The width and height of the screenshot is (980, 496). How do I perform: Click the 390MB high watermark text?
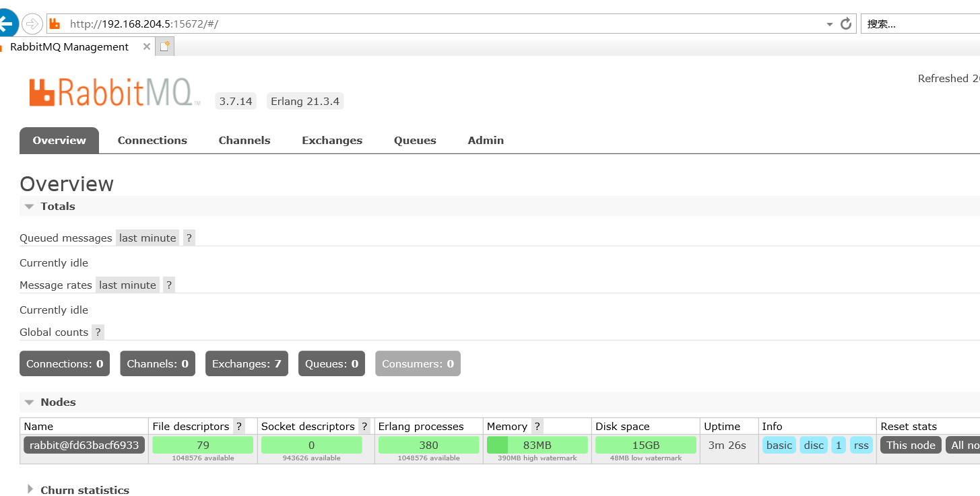coord(537,458)
